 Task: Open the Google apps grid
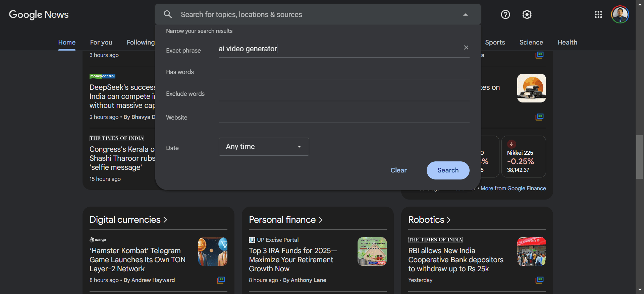[598, 14]
